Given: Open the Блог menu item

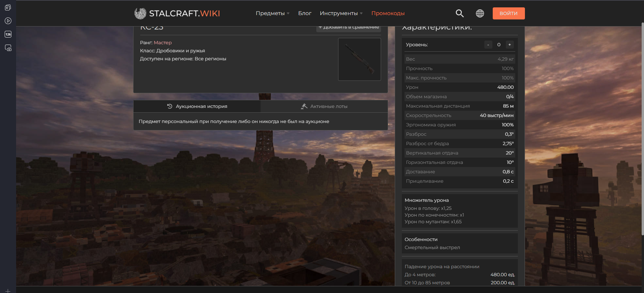Looking at the screenshot, I should click(305, 13).
